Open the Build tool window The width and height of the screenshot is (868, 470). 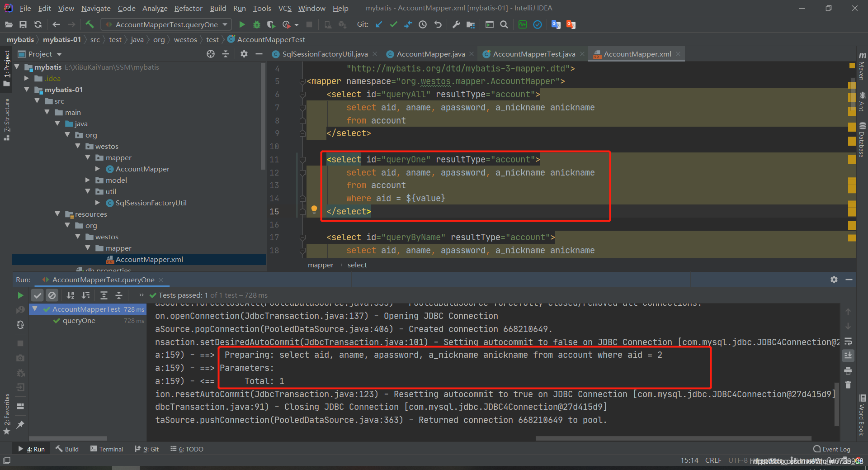67,449
